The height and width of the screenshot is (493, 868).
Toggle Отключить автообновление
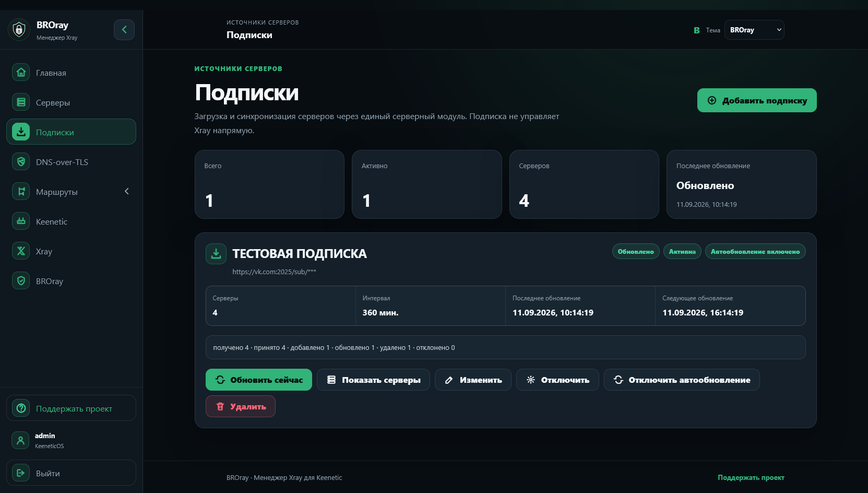(x=682, y=380)
